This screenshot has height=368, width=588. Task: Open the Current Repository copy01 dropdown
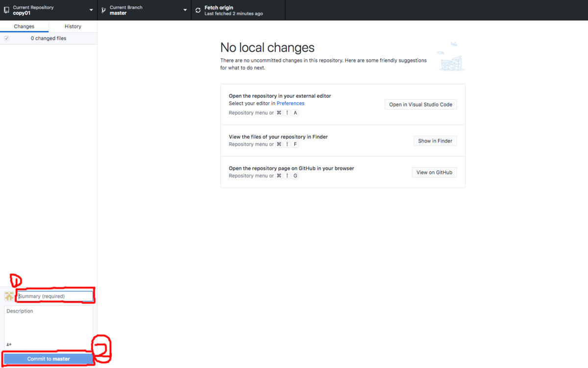click(x=49, y=10)
